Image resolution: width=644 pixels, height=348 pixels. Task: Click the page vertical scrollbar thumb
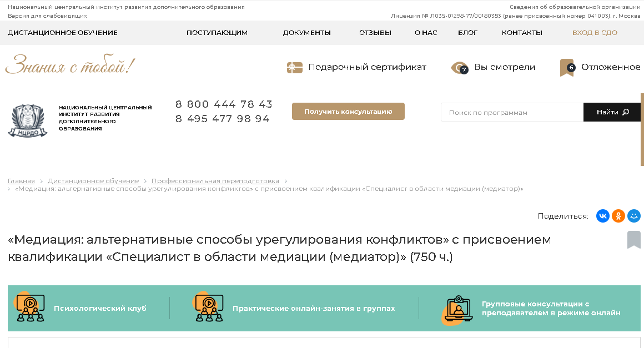[x=642, y=129]
